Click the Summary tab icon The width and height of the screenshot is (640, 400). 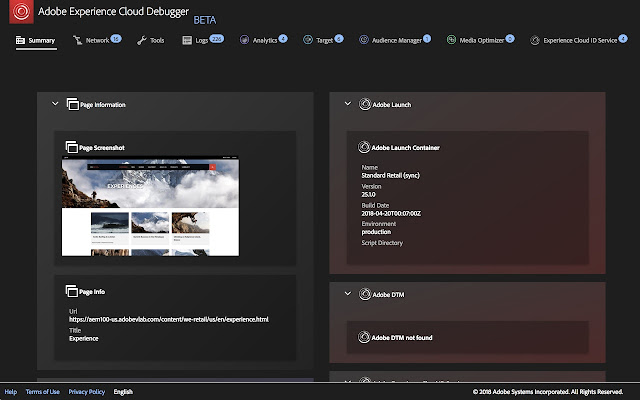coord(20,40)
